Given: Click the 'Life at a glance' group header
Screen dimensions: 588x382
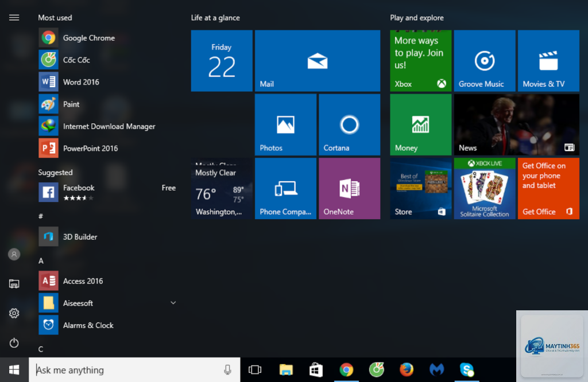Looking at the screenshot, I should (x=215, y=18).
